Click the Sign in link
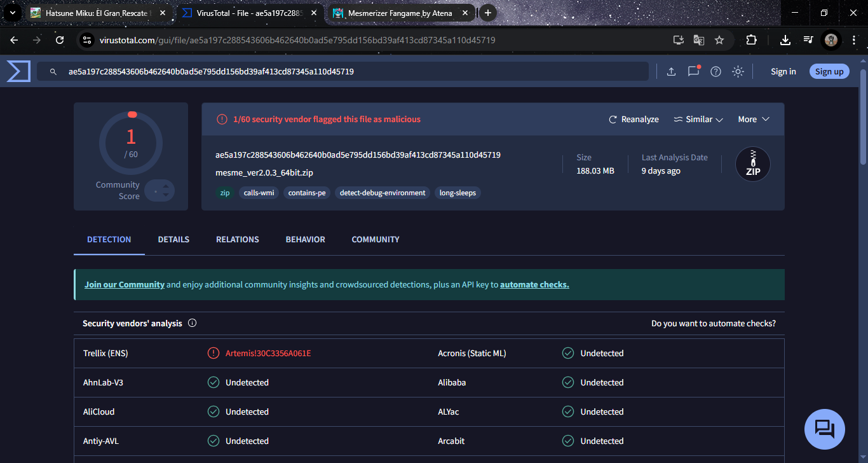The height and width of the screenshot is (463, 868). point(783,72)
